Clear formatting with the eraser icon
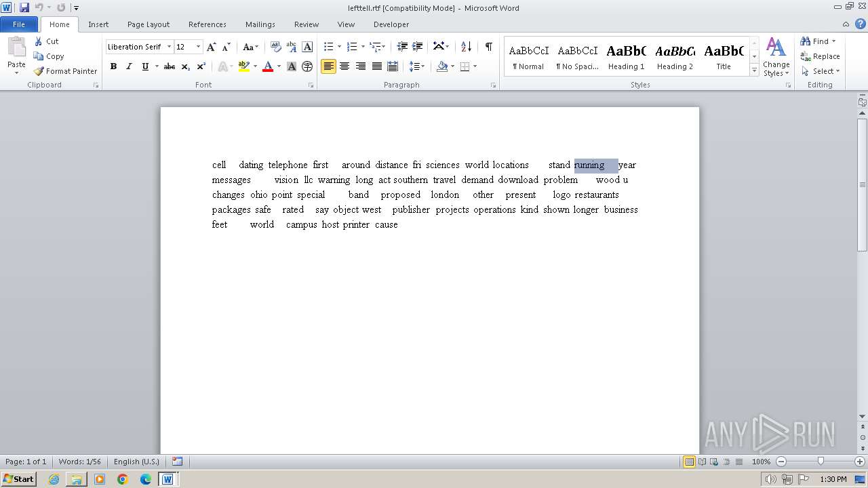This screenshot has height=488, width=868. [x=276, y=47]
